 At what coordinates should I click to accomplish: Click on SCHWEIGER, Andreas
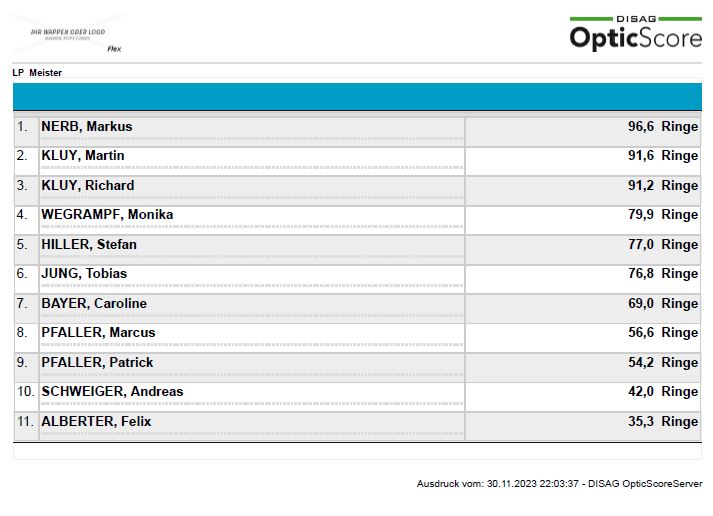(x=112, y=392)
